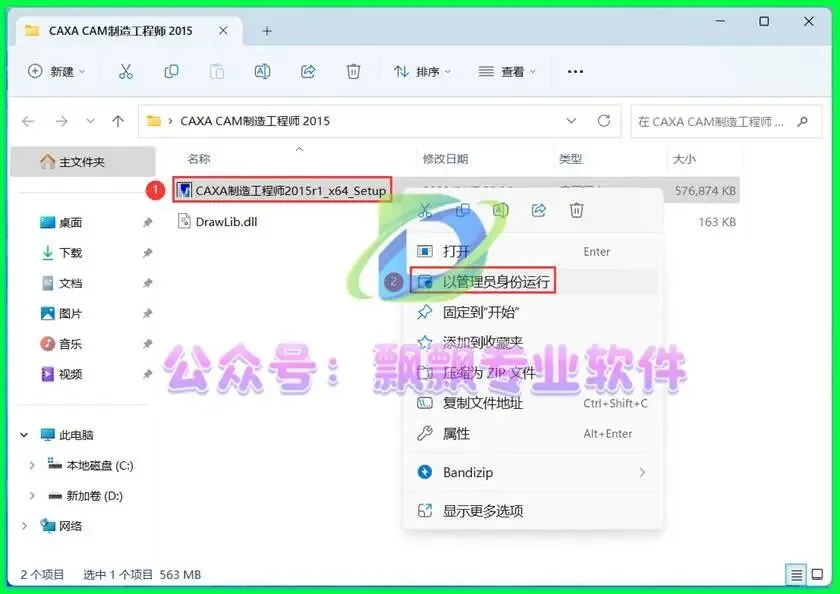840x594 pixels.
Task: Choose 复制文件地址 in context menu
Action: pos(532,403)
